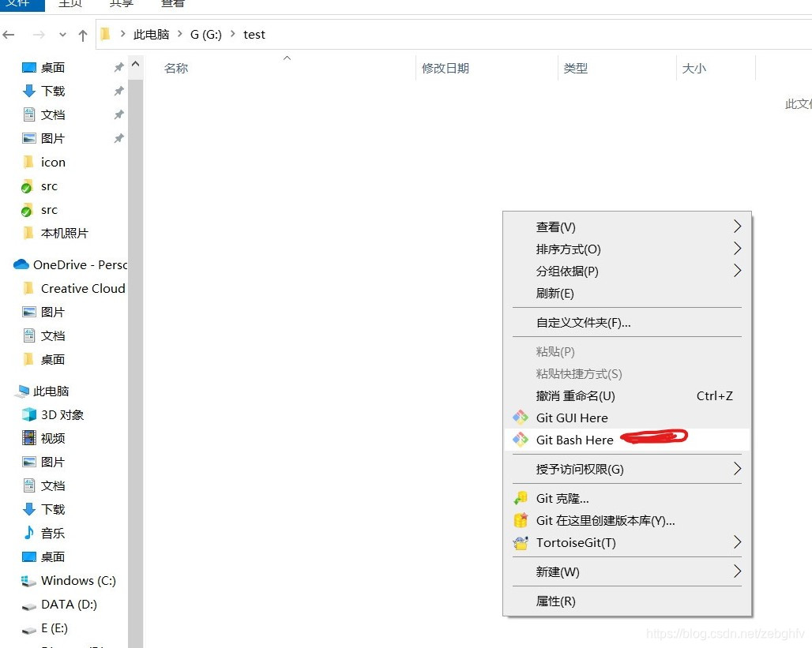Click the Git GUI Here icon
The image size is (812, 648).
click(521, 418)
